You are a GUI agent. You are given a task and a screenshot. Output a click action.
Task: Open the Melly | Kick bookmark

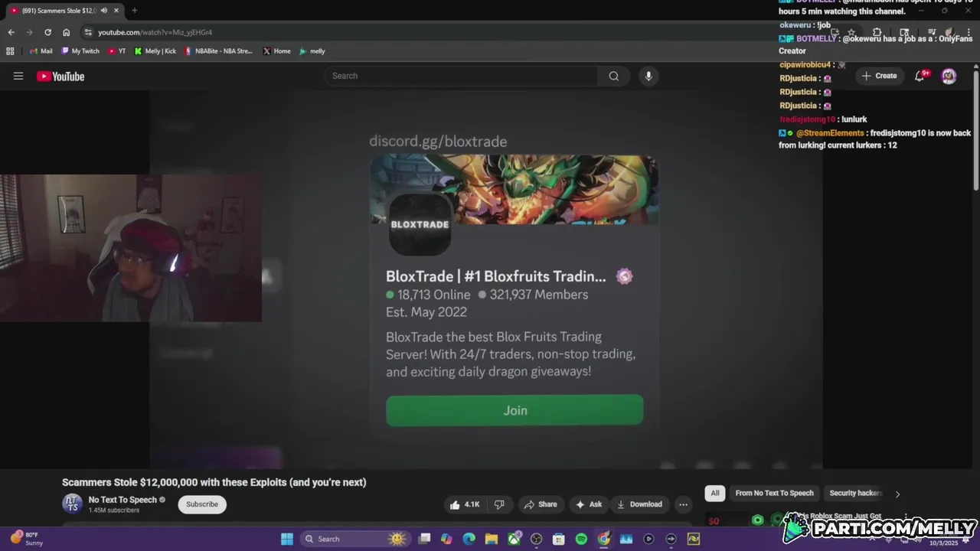[155, 51]
